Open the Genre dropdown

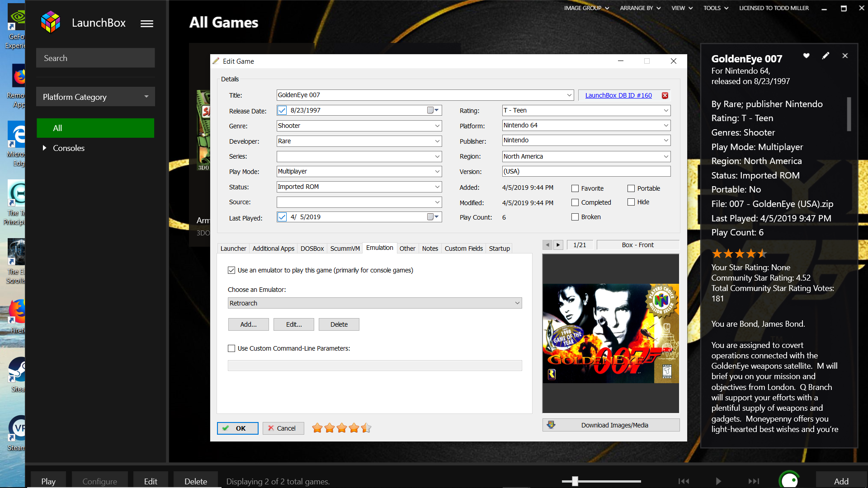point(437,126)
